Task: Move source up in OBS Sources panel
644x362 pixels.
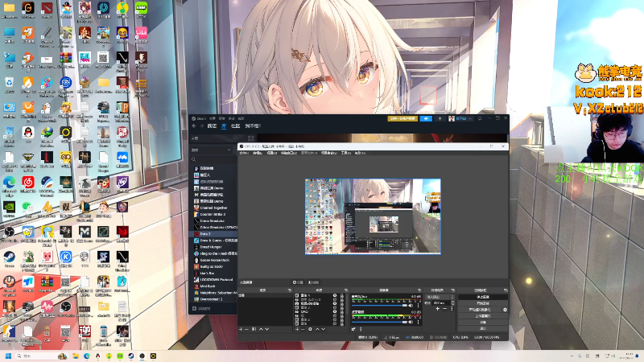Action: (317, 329)
